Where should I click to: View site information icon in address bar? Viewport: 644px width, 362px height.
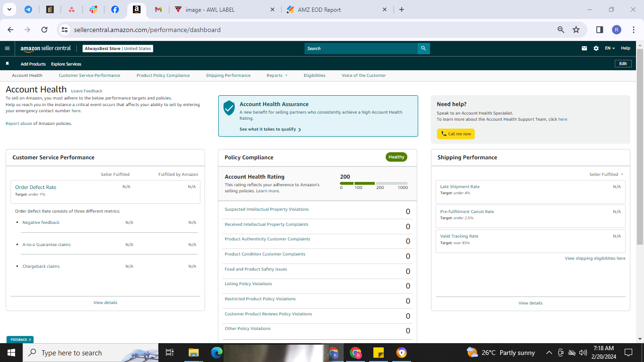pos(65,30)
